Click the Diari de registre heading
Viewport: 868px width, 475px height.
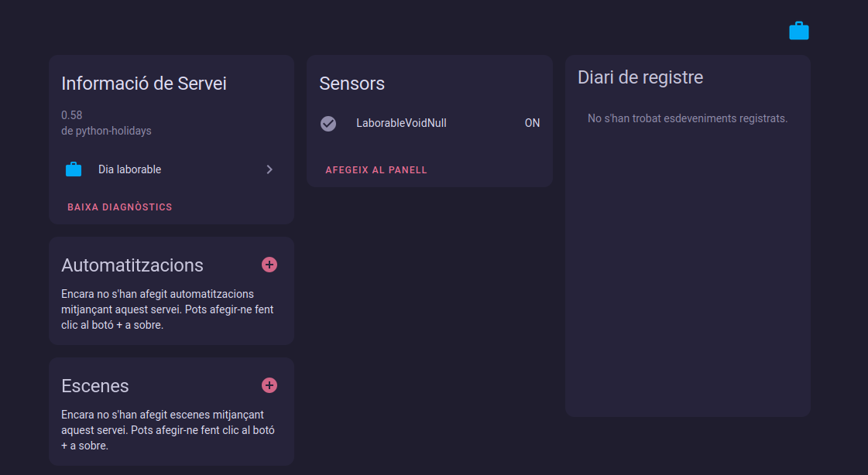coord(640,77)
